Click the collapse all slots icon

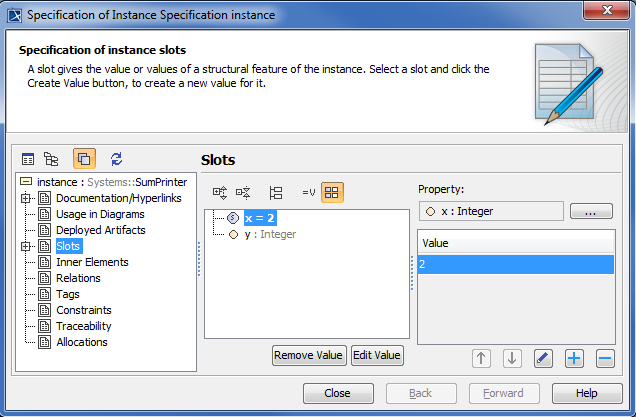243,192
